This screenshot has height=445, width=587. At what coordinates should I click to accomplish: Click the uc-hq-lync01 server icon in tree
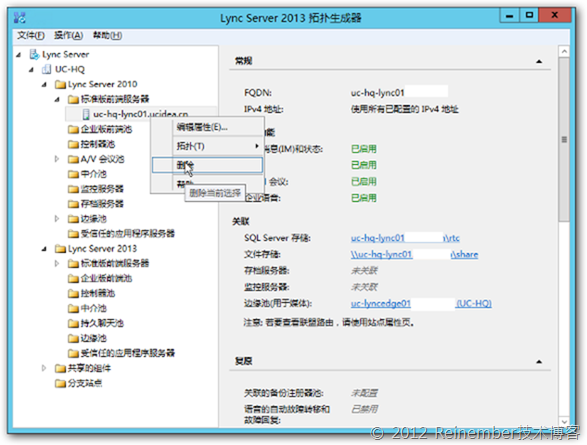click(86, 114)
